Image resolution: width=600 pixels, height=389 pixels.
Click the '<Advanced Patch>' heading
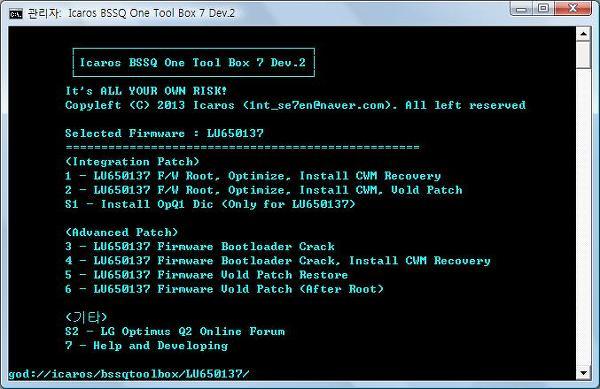pos(122,233)
